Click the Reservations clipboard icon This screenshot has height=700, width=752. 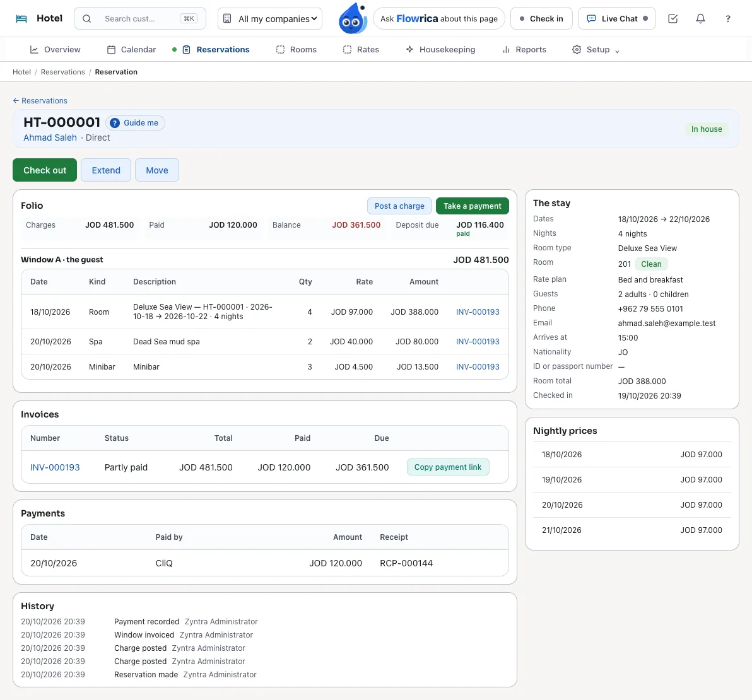point(187,49)
